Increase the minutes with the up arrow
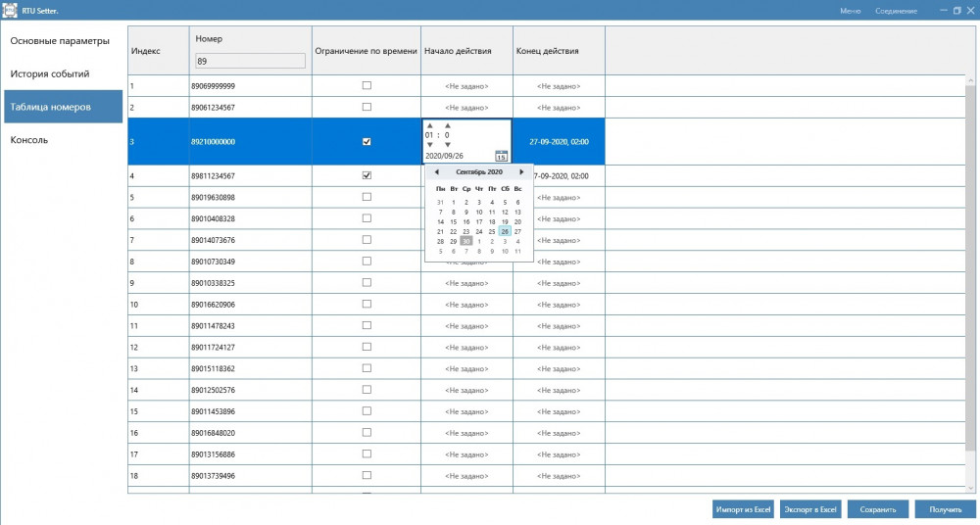 (x=448, y=125)
